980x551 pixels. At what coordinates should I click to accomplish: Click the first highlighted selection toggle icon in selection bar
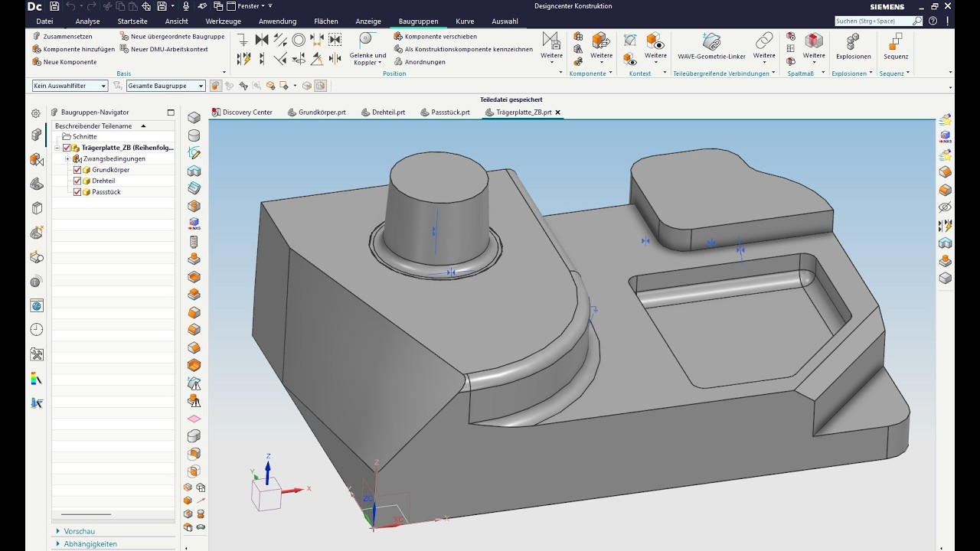[216, 86]
